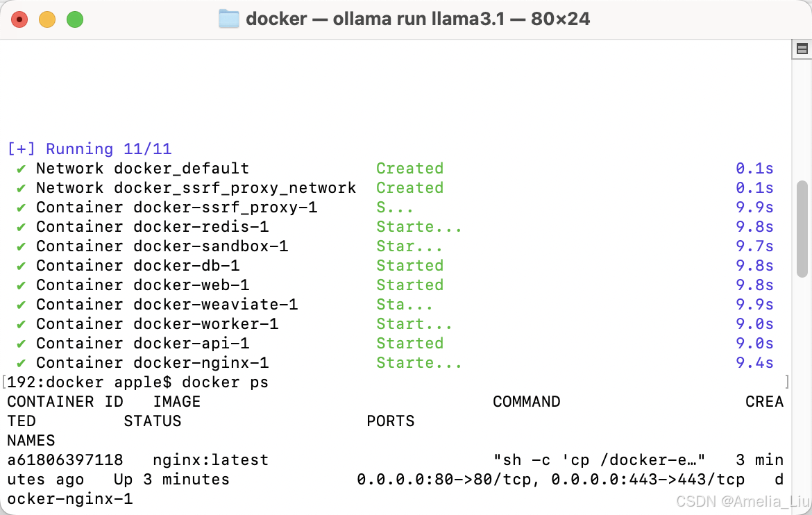Minimize the terminal with the yellow button
Viewport: 812px width, 515px height.
pyautogui.click(x=47, y=19)
